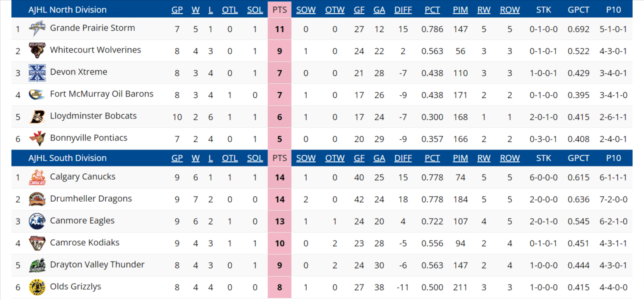Screen dimensions: 644x300
Task: Click the Devon Xtreme logo icon
Action: click(37, 73)
